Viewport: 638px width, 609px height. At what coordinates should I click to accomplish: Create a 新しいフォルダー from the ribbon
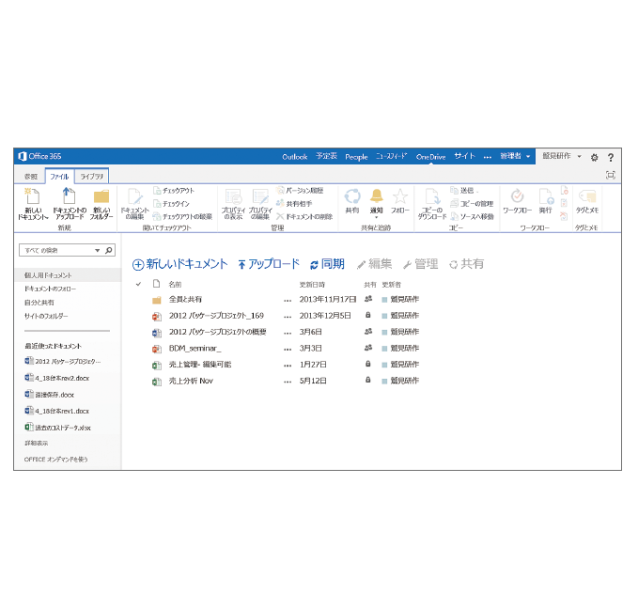pyautogui.click(x=101, y=203)
